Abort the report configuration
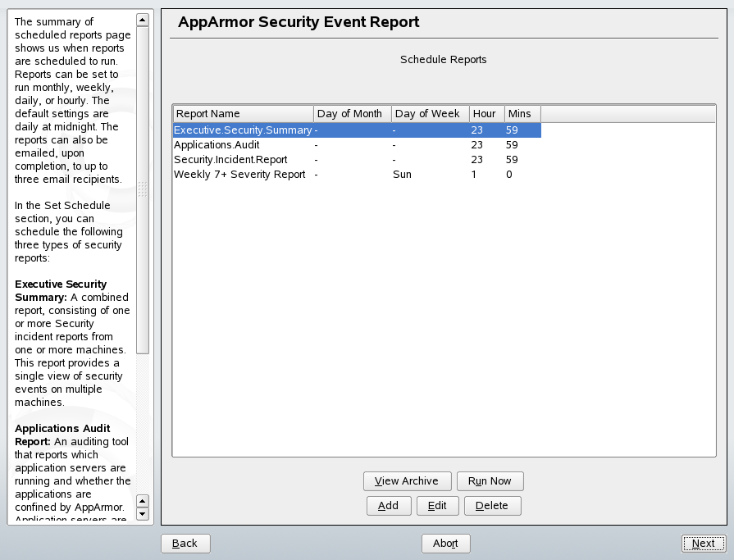This screenshot has width=734, height=560. 445,543
